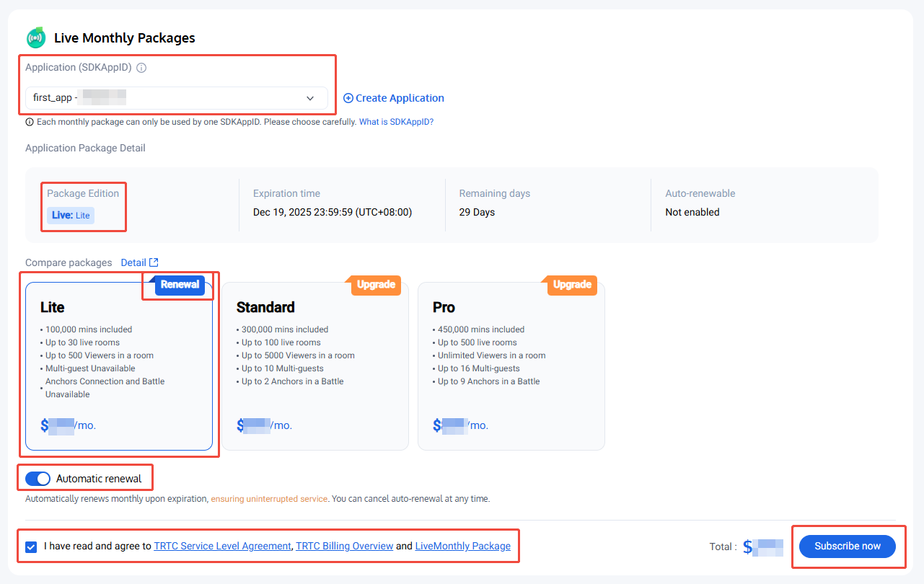Toggle the Automatic renewal switch

38,479
